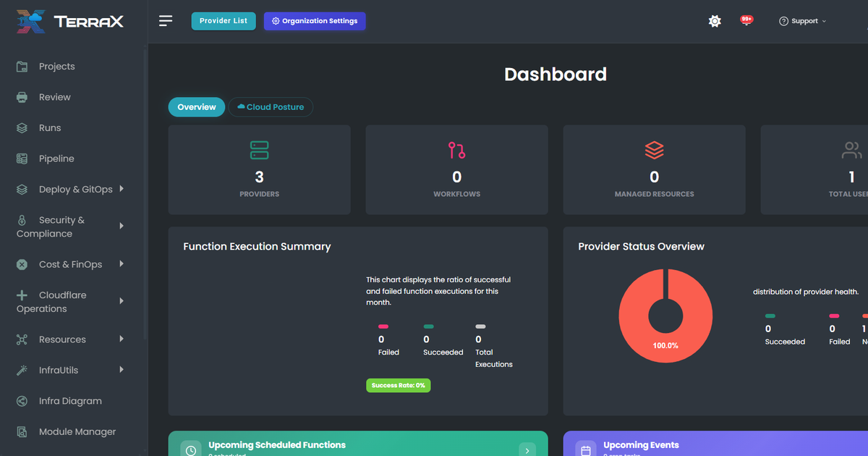Viewport: 868px width, 456px height.
Task: Open Pipeline page from sidebar
Action: coord(56,159)
